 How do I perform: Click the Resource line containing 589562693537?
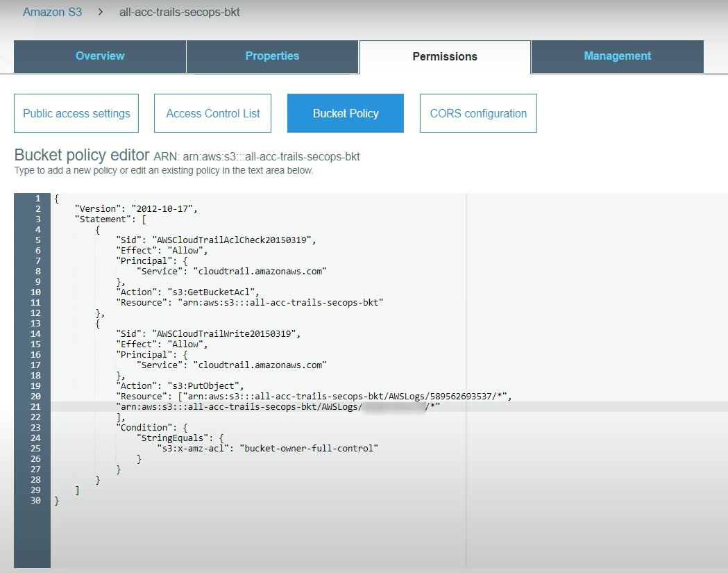314,397
